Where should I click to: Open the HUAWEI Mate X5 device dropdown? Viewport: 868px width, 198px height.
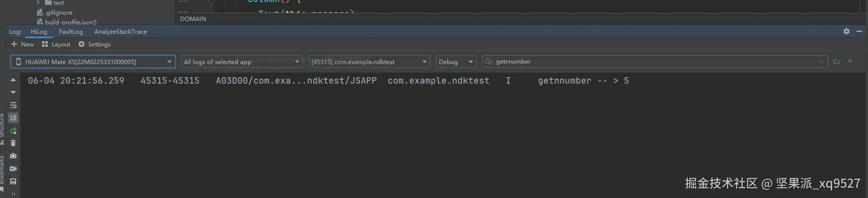tap(93, 62)
